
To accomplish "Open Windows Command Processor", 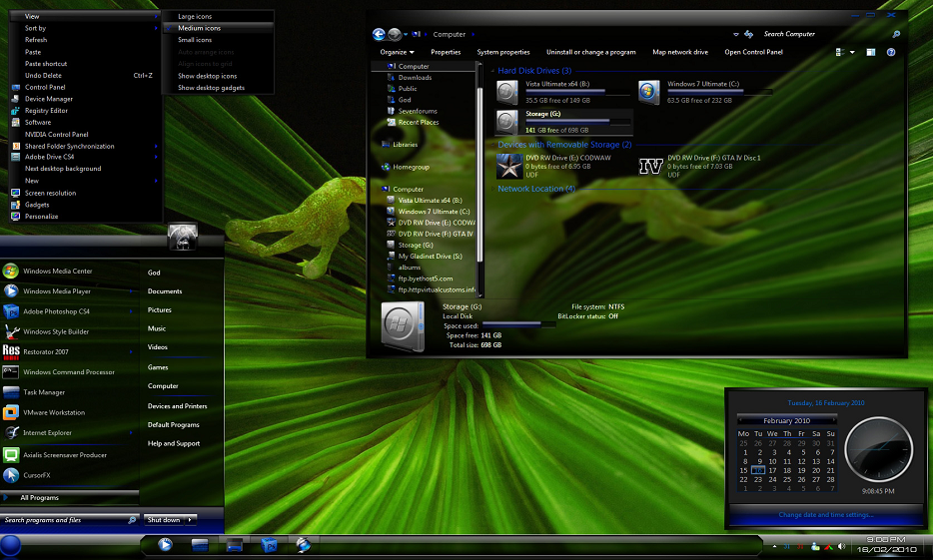I will 70,372.
